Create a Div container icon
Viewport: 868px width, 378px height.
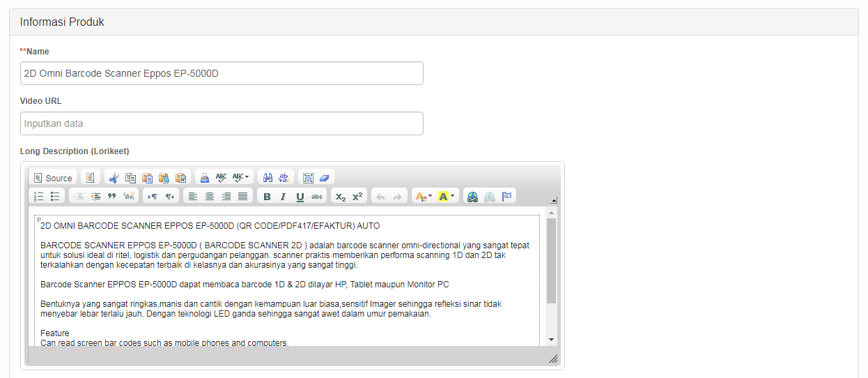[129, 197]
